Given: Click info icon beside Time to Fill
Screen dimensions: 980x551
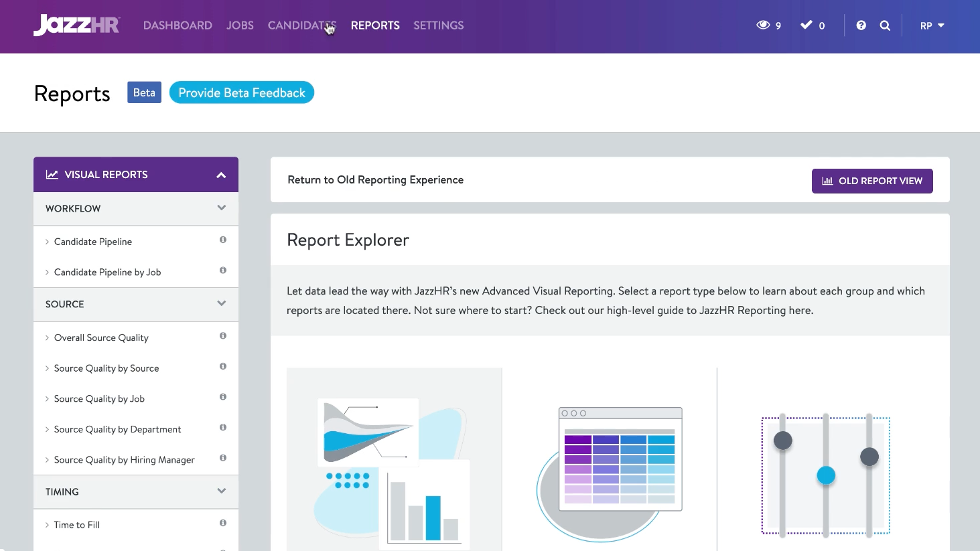Looking at the screenshot, I should tap(223, 523).
